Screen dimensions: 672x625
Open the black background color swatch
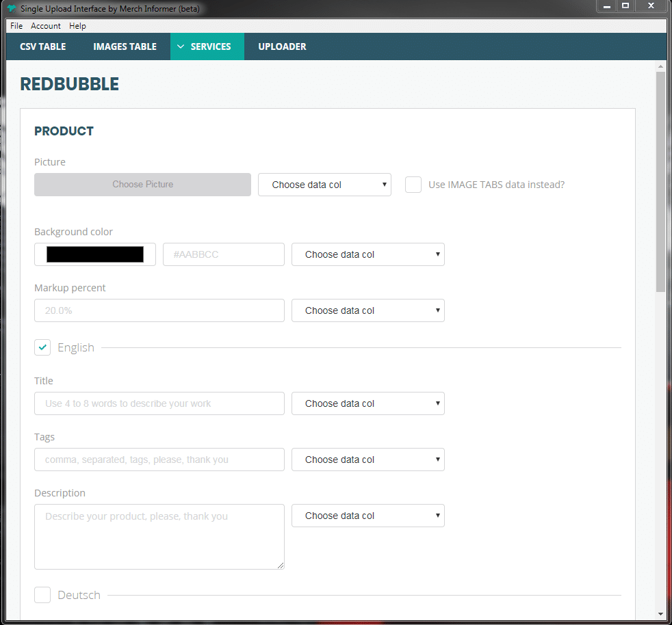pyautogui.click(x=95, y=254)
